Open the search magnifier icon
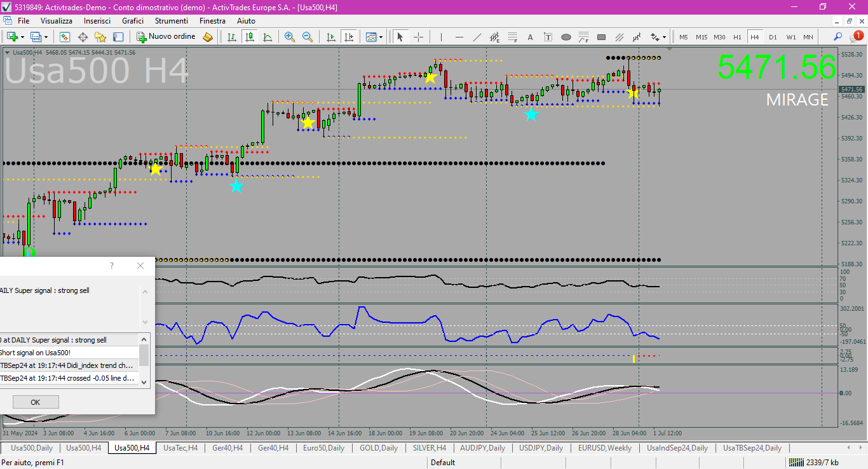The height and width of the screenshot is (469, 868). tap(838, 37)
